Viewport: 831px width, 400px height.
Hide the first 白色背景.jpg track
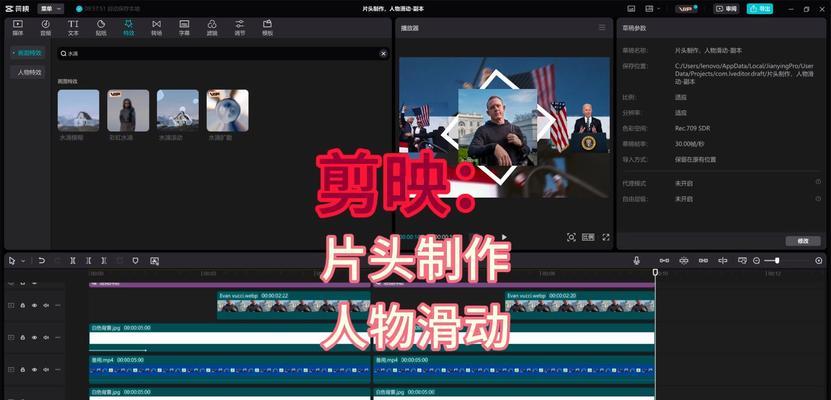click(34, 337)
